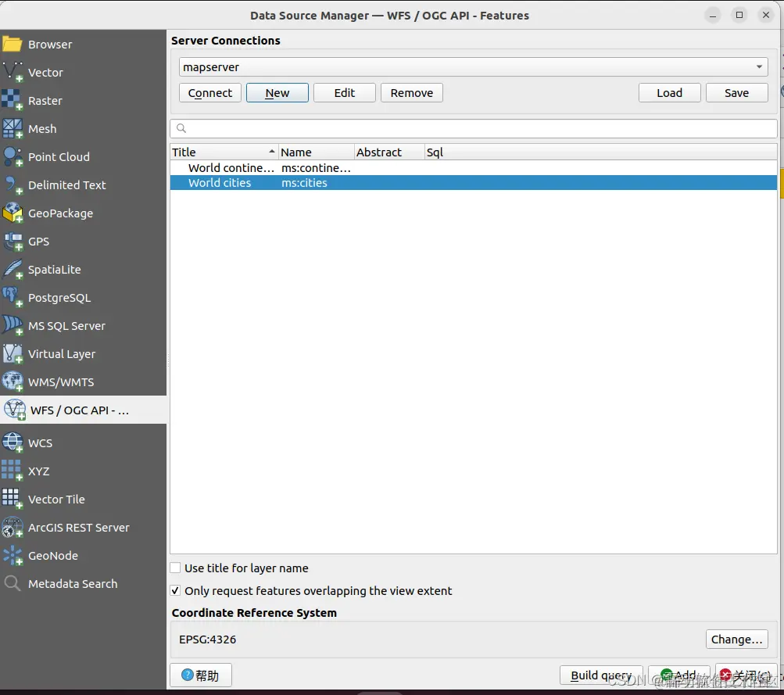Select the GPS source icon
The width and height of the screenshot is (784, 695).
12,241
